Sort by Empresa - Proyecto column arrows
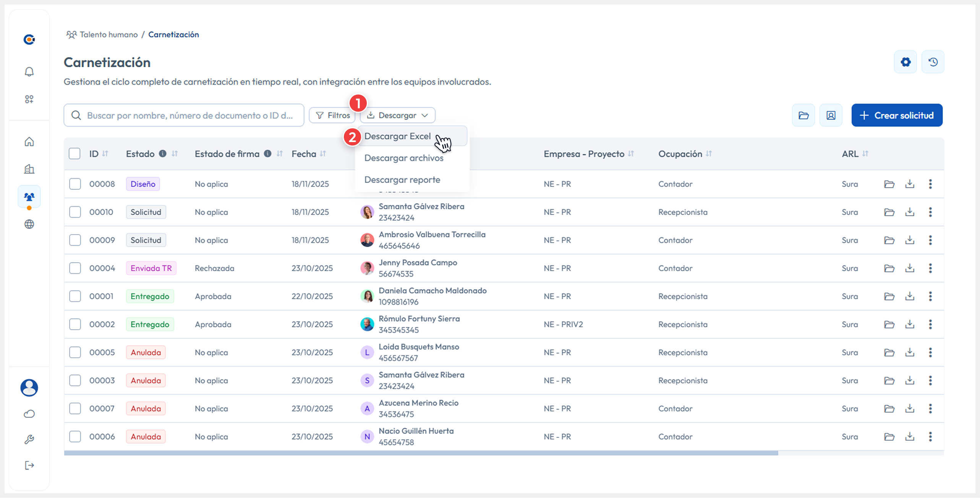 click(631, 154)
